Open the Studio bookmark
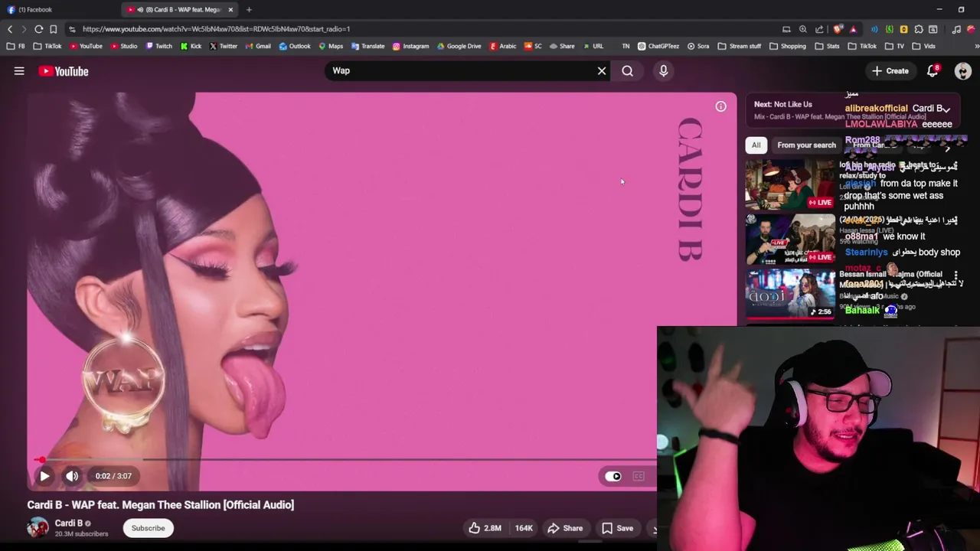 pyautogui.click(x=124, y=46)
